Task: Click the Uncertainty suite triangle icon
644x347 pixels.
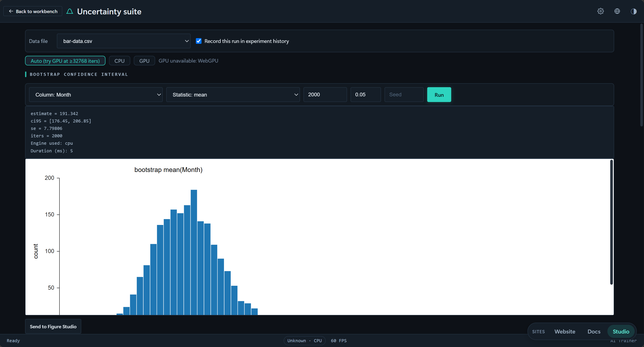Action: pos(70,11)
